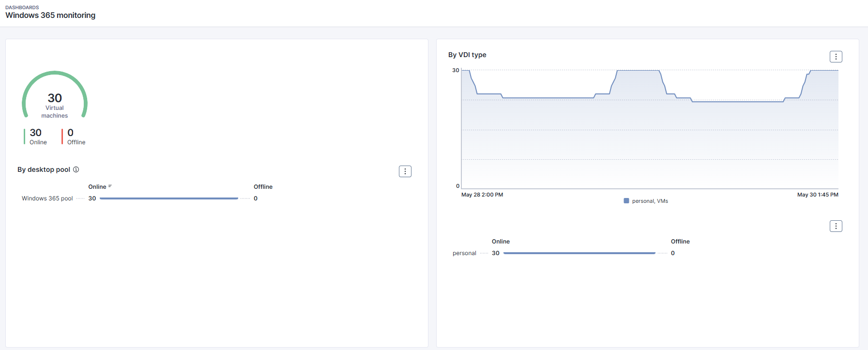The width and height of the screenshot is (868, 350).
Task: Open the By VDI type chart options menu
Action: (x=836, y=57)
